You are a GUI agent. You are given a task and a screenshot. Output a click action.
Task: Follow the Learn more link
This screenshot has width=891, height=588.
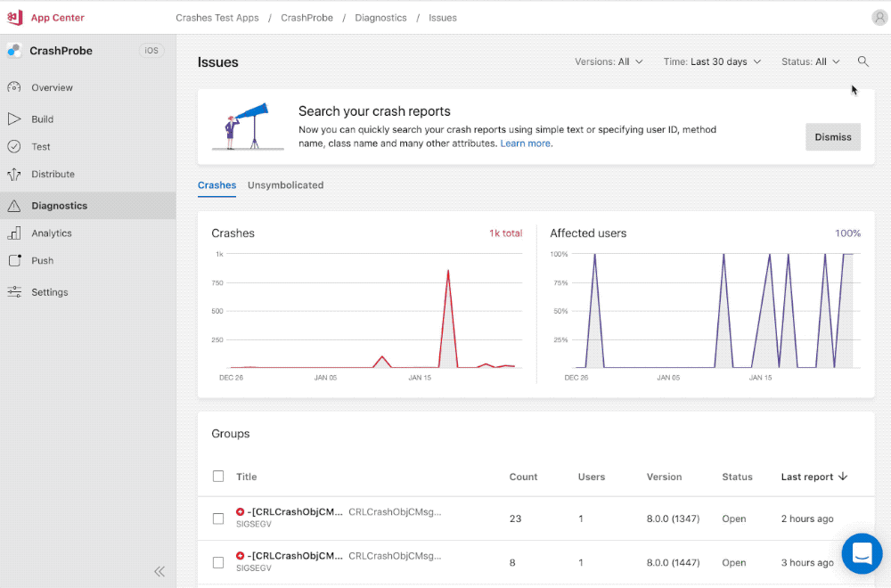(525, 143)
